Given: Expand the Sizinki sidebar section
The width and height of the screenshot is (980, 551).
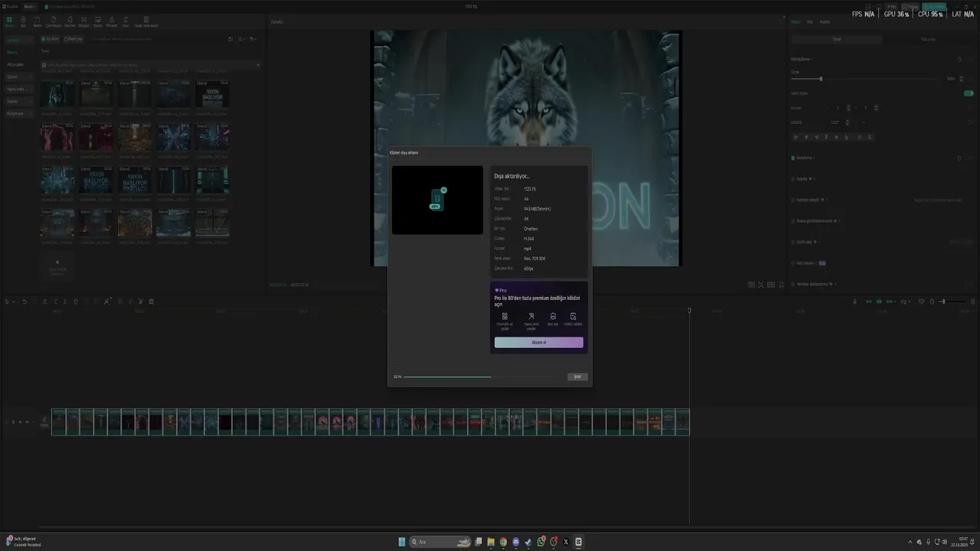Looking at the screenshot, I should 19,77.
